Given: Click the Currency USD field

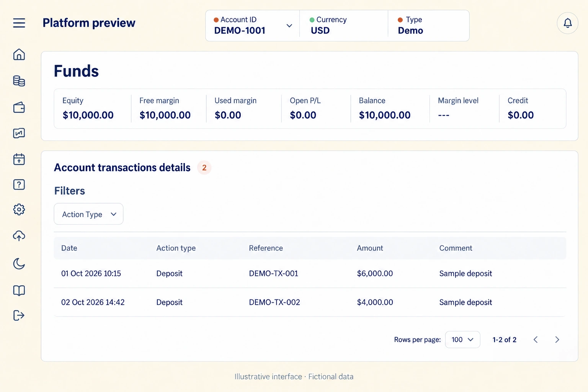Looking at the screenshot, I should click(x=344, y=26).
